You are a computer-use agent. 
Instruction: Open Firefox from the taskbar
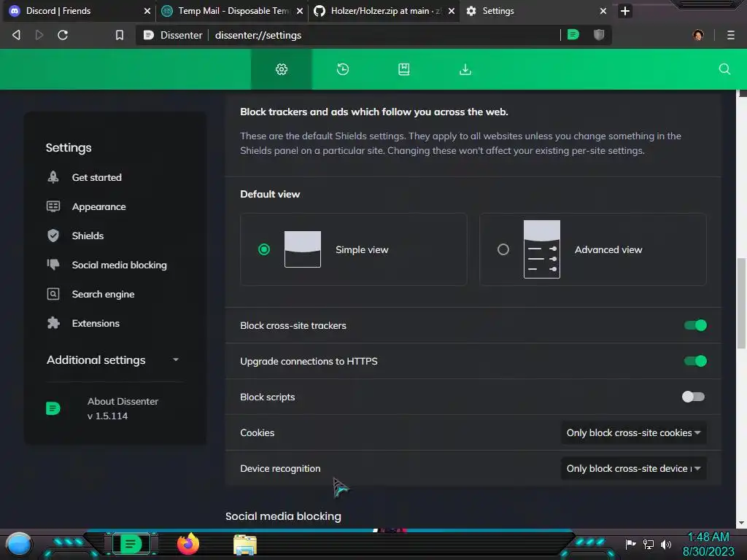pos(187,544)
